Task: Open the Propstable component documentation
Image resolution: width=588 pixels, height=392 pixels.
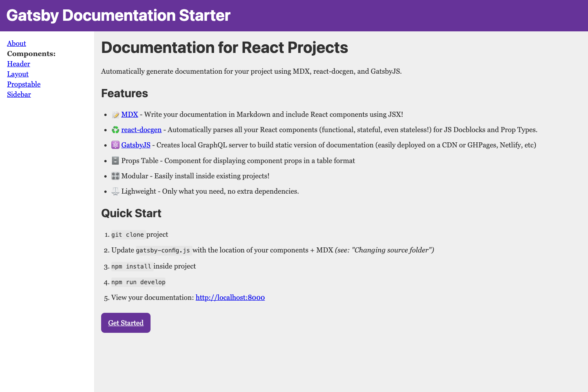Action: 24,84
